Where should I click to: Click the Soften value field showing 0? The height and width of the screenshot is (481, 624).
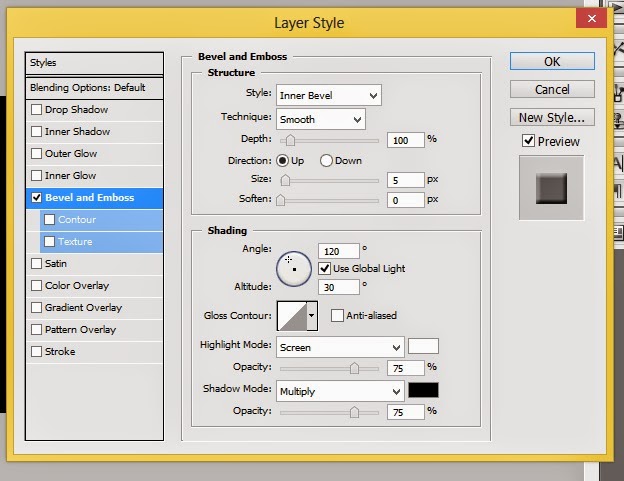406,200
